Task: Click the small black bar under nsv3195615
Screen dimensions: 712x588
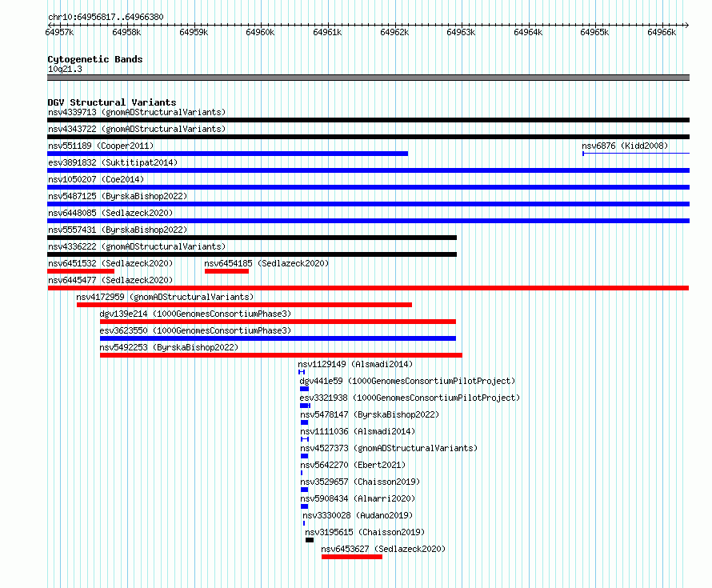Action: 310,540
